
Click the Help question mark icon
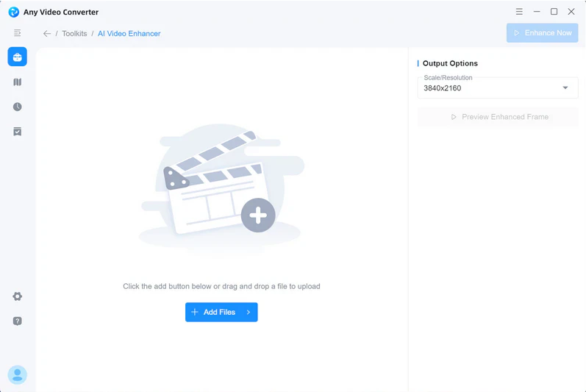pyautogui.click(x=18, y=321)
